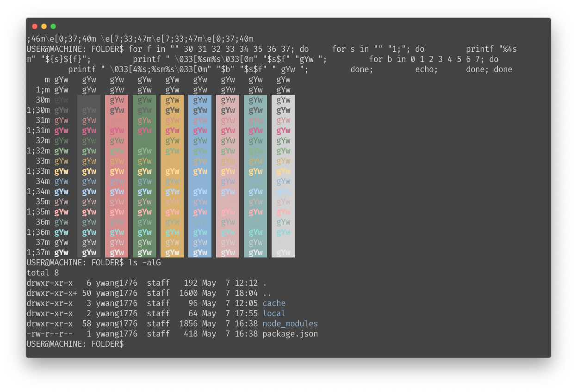Minimize the terminal using the yellow button
This screenshot has height=392, width=577.
(x=44, y=26)
